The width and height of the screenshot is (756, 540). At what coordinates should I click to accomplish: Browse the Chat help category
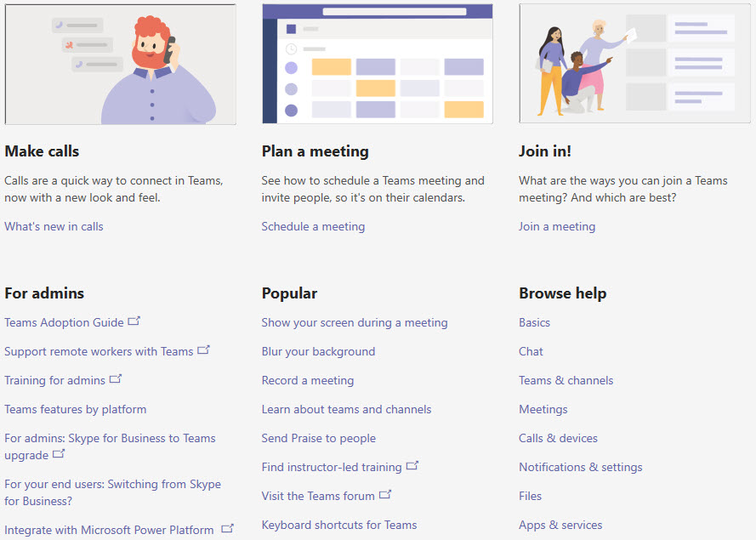pyautogui.click(x=531, y=351)
